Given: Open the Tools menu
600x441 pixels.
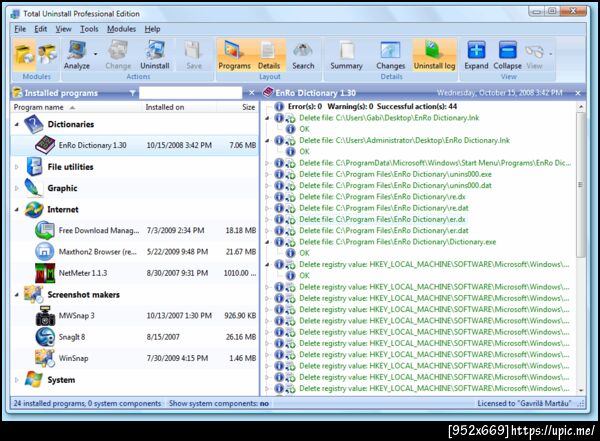Looking at the screenshot, I should coord(89,29).
